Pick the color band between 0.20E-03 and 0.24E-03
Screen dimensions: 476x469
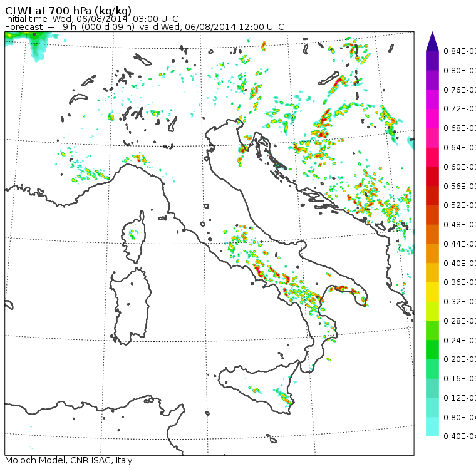pyautogui.click(x=432, y=350)
